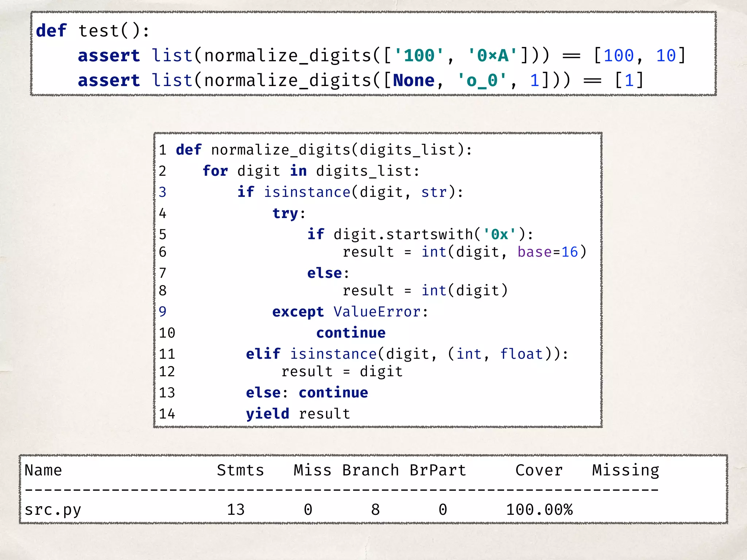Click 'result = int(digit, base=16)' line
The image size is (747, 560).
pyautogui.click(x=464, y=252)
